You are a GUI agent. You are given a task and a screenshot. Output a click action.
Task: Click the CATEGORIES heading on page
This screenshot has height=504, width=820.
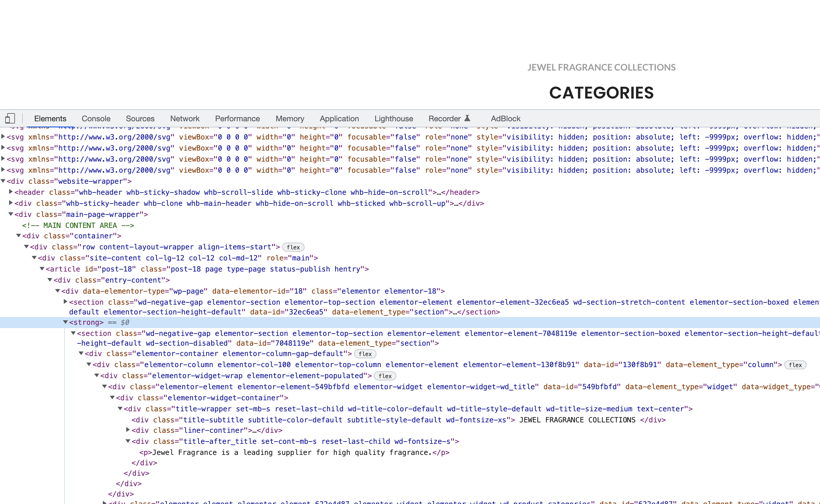(601, 93)
